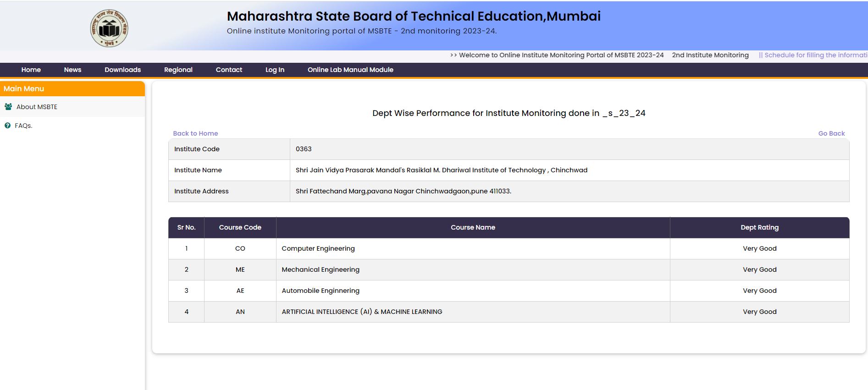Select the Contact menu item
This screenshot has height=390, width=868.
pyautogui.click(x=229, y=70)
